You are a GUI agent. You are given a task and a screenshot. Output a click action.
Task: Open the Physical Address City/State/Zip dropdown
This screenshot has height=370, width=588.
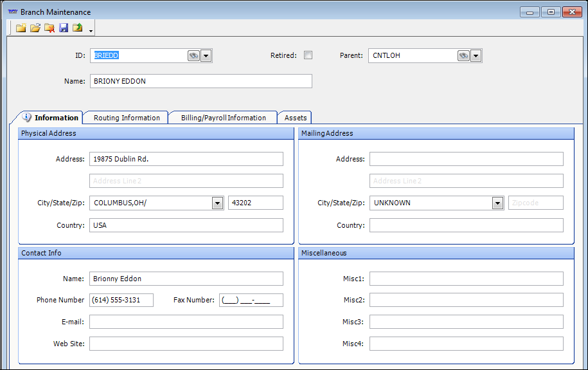click(x=217, y=203)
